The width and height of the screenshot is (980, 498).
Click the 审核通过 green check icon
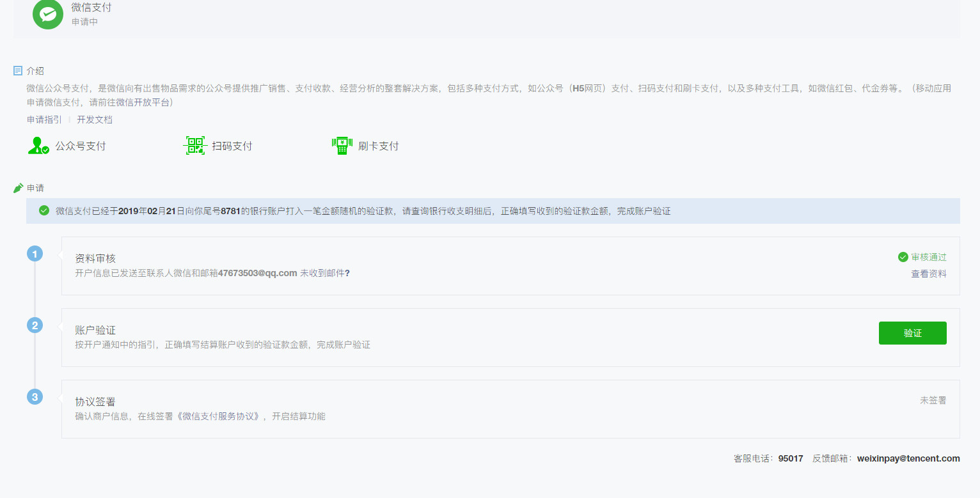[903, 257]
